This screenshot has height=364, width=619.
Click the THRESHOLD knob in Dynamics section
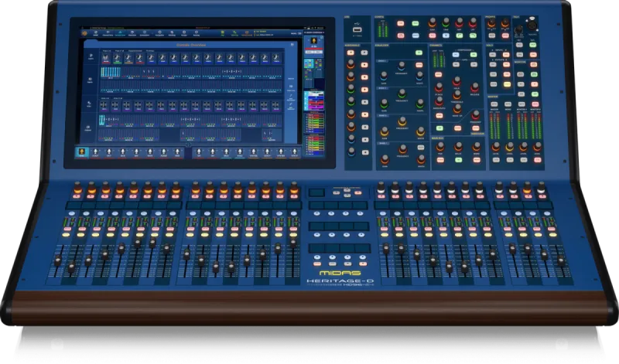457,94
